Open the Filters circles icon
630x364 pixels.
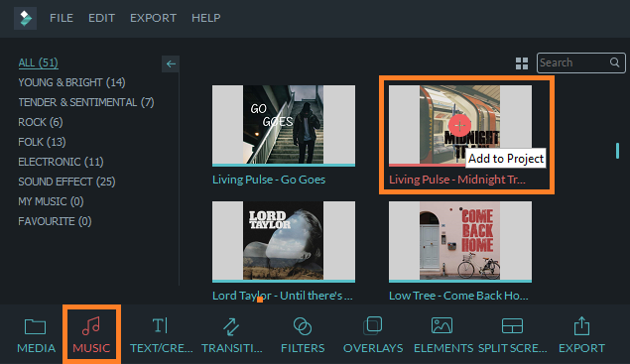[x=303, y=326]
